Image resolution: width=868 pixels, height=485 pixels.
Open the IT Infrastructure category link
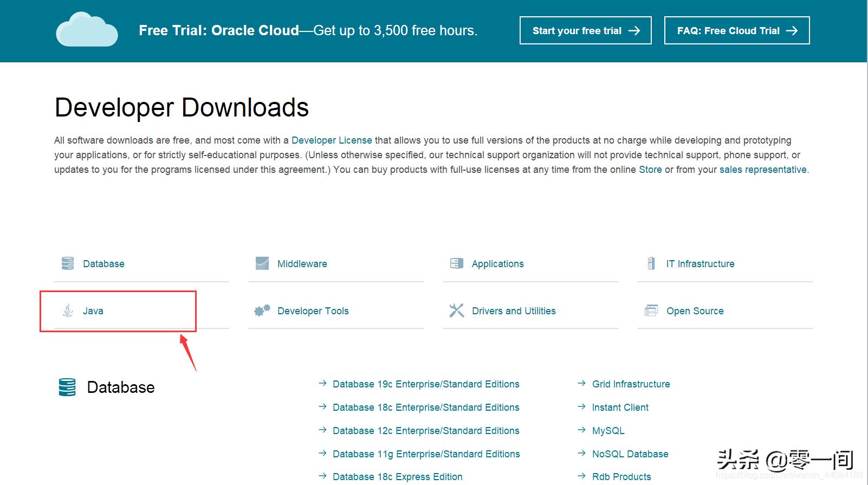coord(701,264)
